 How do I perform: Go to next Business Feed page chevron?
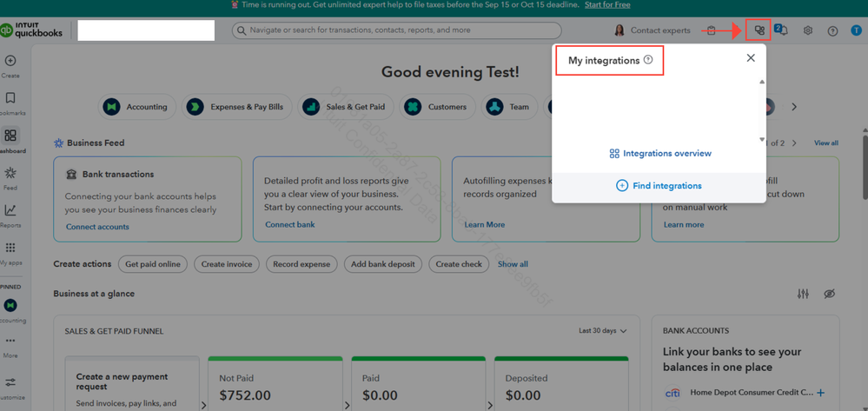pyautogui.click(x=794, y=143)
